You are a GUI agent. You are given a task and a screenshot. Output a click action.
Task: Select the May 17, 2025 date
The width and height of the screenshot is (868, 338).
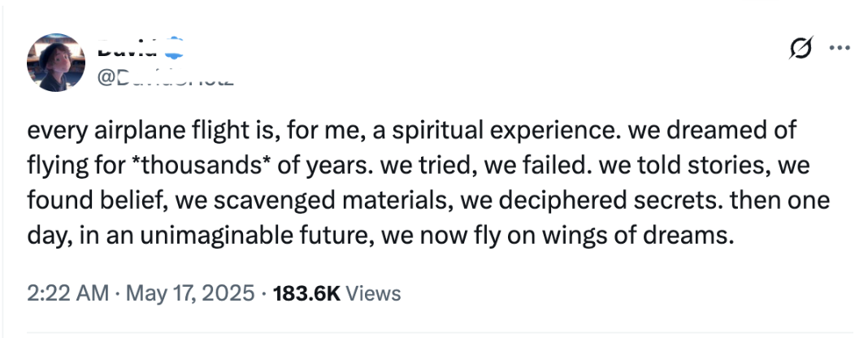(190, 292)
